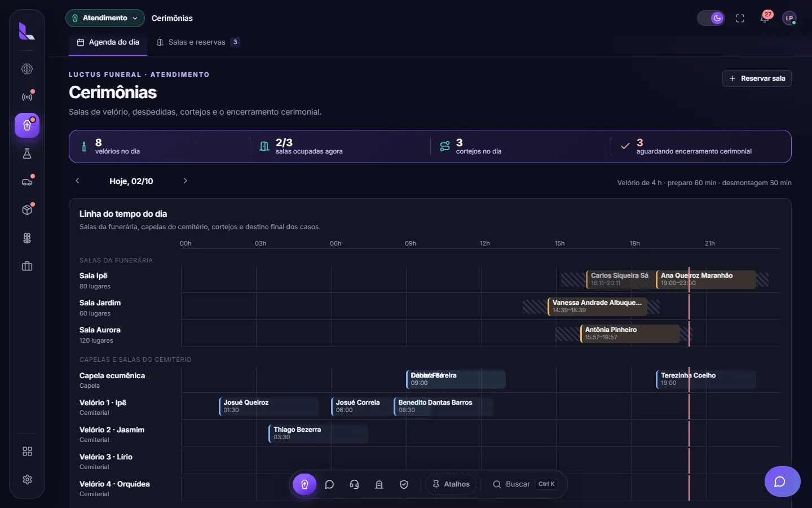
Task: Open floating chat bubble button
Action: tap(782, 481)
